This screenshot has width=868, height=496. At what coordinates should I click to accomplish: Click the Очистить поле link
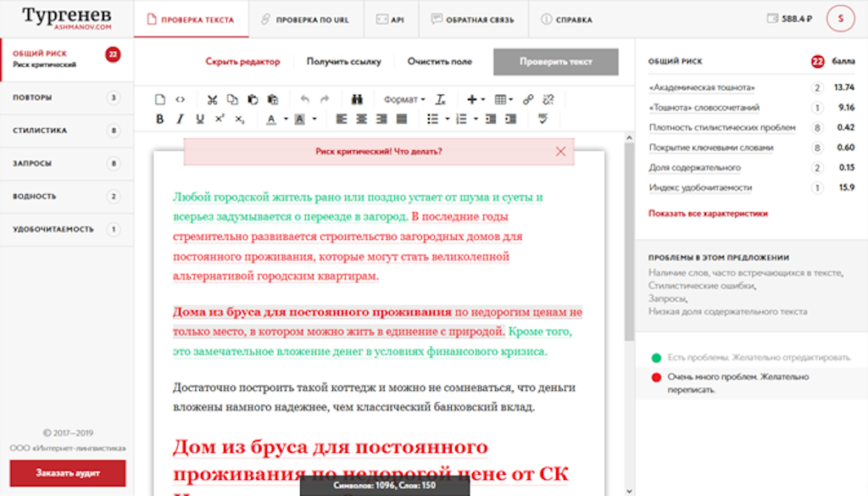[x=440, y=61]
